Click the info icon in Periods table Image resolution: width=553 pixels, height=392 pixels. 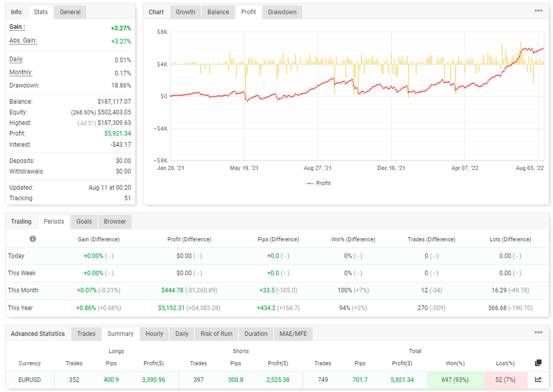point(33,239)
